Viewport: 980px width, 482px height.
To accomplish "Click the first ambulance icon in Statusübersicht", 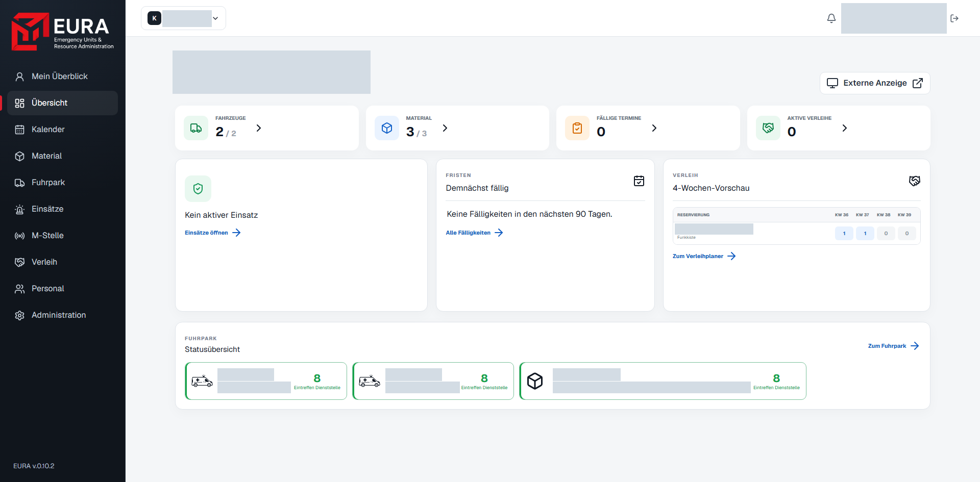I will click(x=202, y=381).
